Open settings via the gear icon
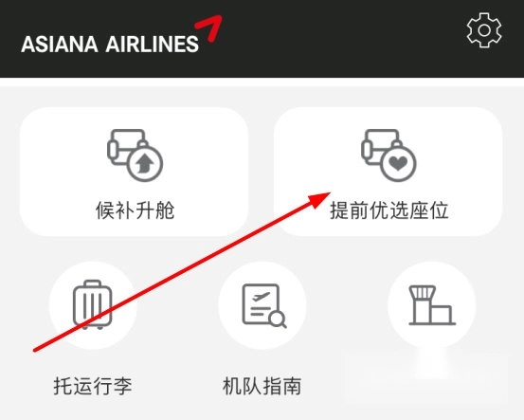The image size is (524, 420). (484, 30)
